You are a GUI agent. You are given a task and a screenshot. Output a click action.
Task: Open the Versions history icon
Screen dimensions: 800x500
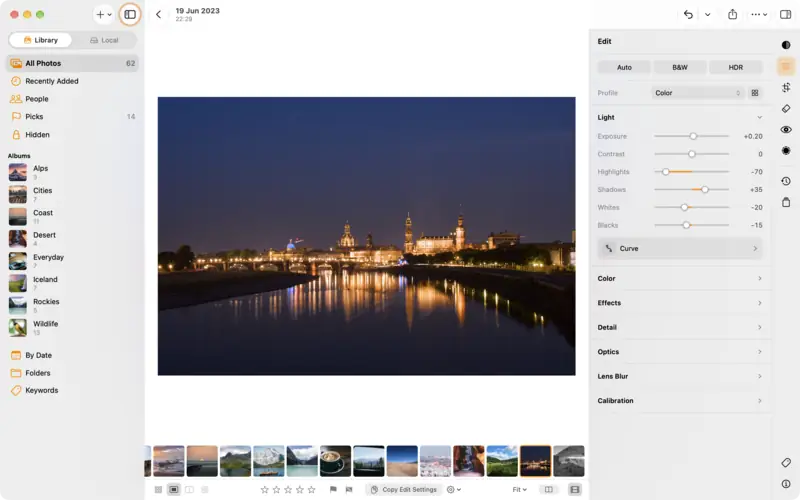[x=786, y=181]
